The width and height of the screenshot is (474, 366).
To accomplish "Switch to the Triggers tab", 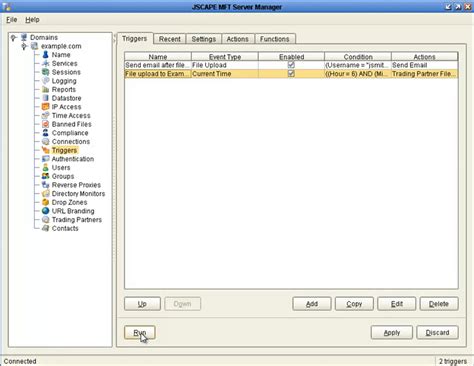I will [134, 39].
